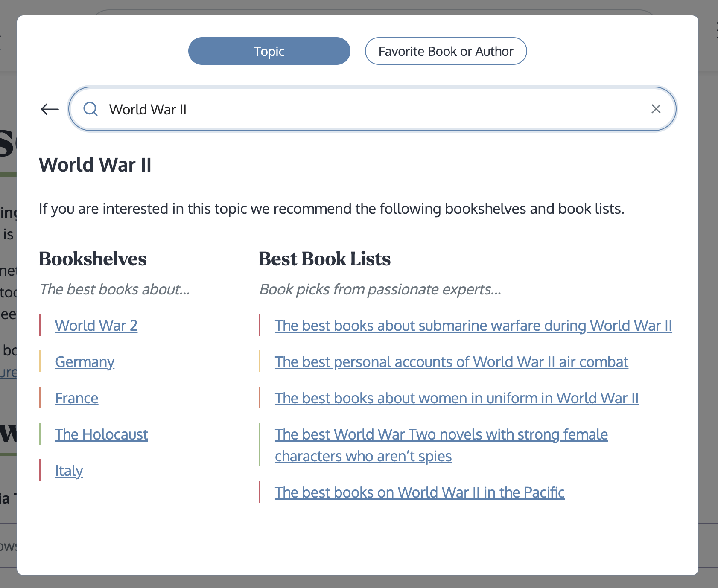Screen dimensions: 718x588
Task: Click the World War II results title
Action: coord(95,165)
